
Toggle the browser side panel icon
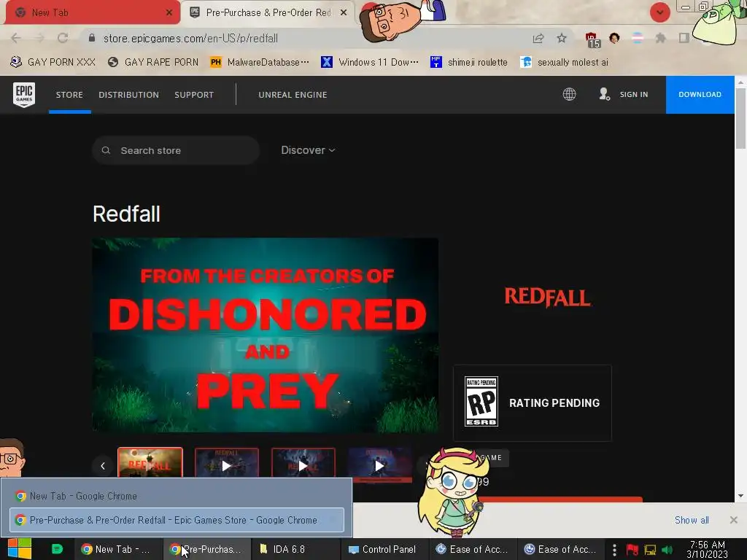[684, 38]
